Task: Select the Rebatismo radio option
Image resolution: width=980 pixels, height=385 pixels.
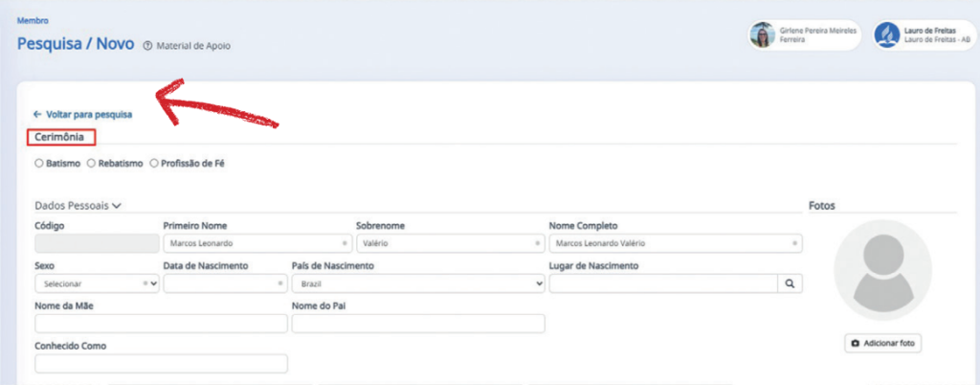Action: 91,164
